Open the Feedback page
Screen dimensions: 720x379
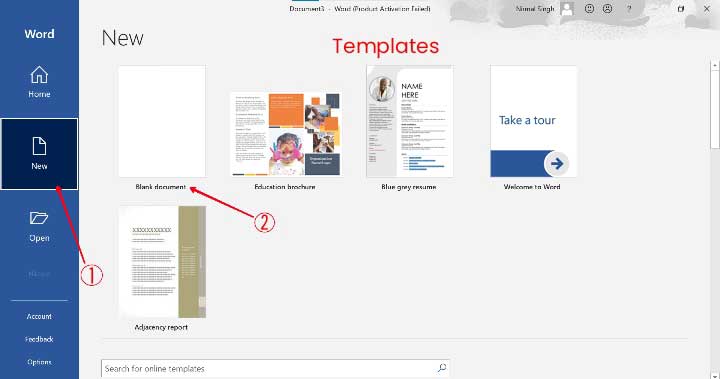(x=39, y=339)
